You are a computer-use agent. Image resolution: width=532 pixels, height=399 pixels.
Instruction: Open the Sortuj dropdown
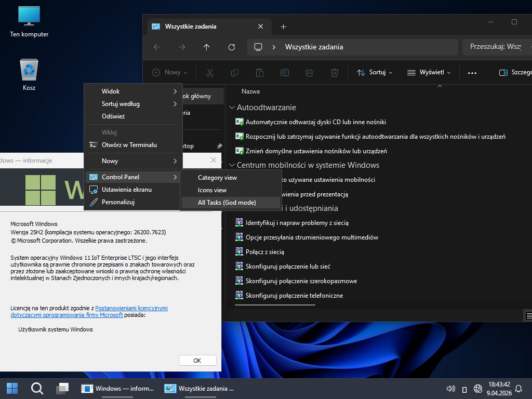[x=375, y=73]
